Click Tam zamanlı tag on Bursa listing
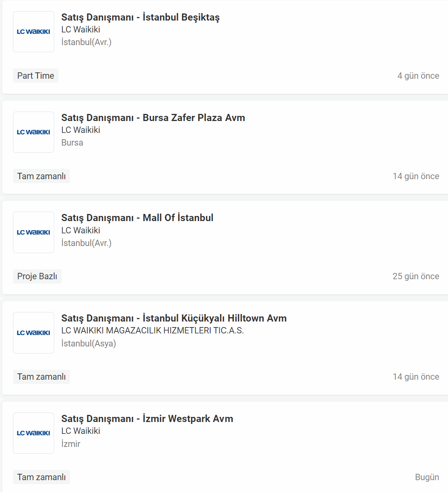 41,176
